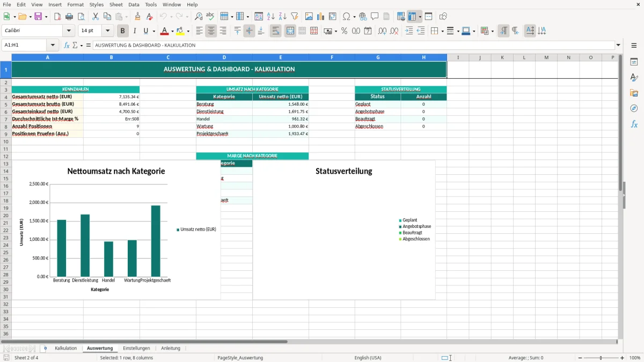Sort descending with Z-A icon
644x362 pixels.
[282, 17]
